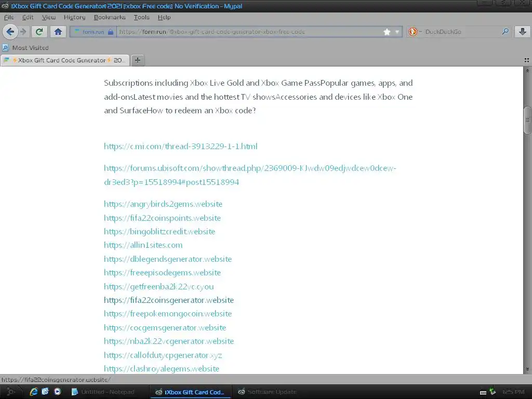Launch Internet Explorer from the taskbar
This screenshot has width=532, height=399.
click(34, 392)
